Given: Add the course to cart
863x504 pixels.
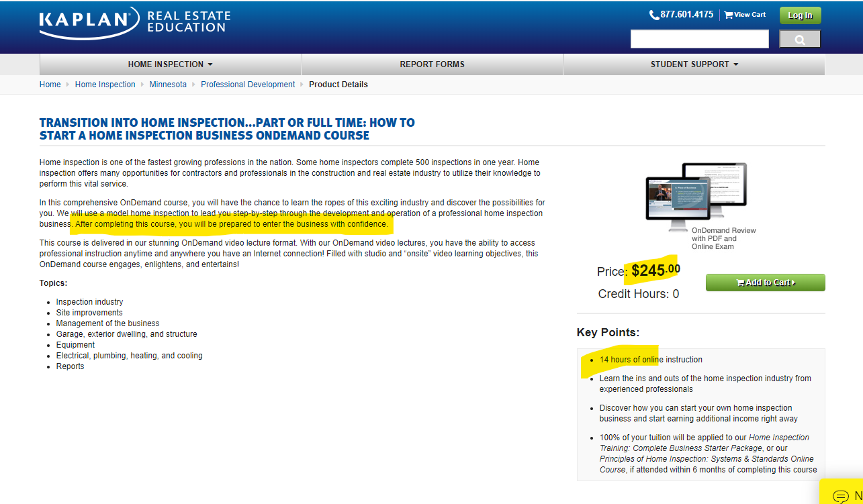Looking at the screenshot, I should pos(766,283).
